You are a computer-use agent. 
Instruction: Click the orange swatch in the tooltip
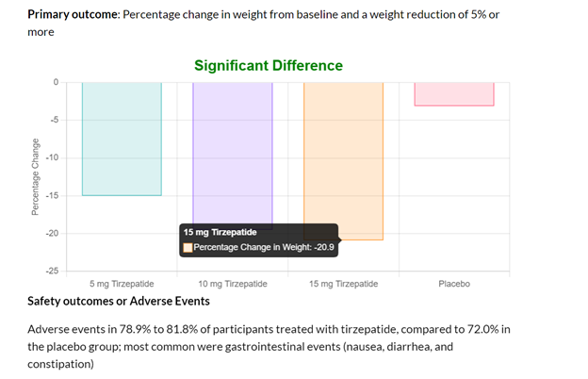coord(188,248)
